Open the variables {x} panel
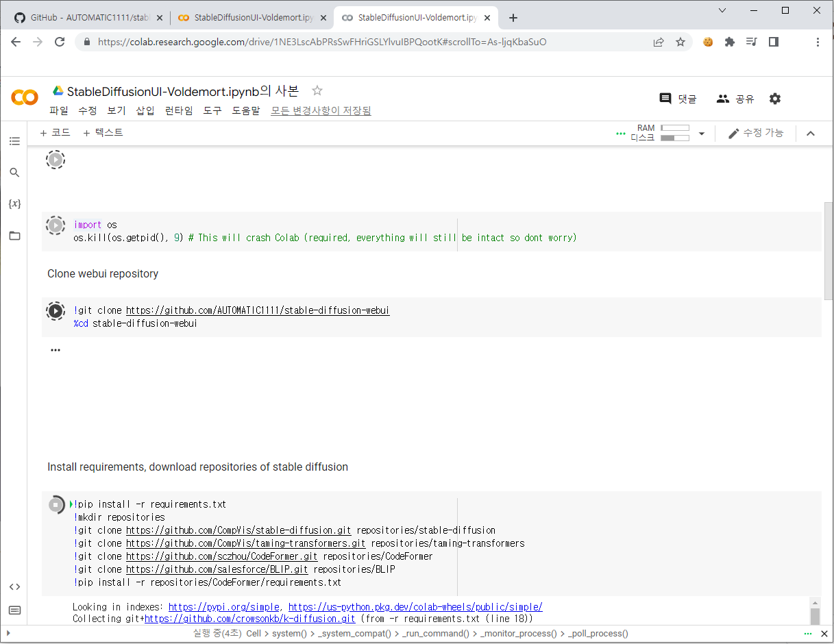The image size is (834, 644). (14, 204)
